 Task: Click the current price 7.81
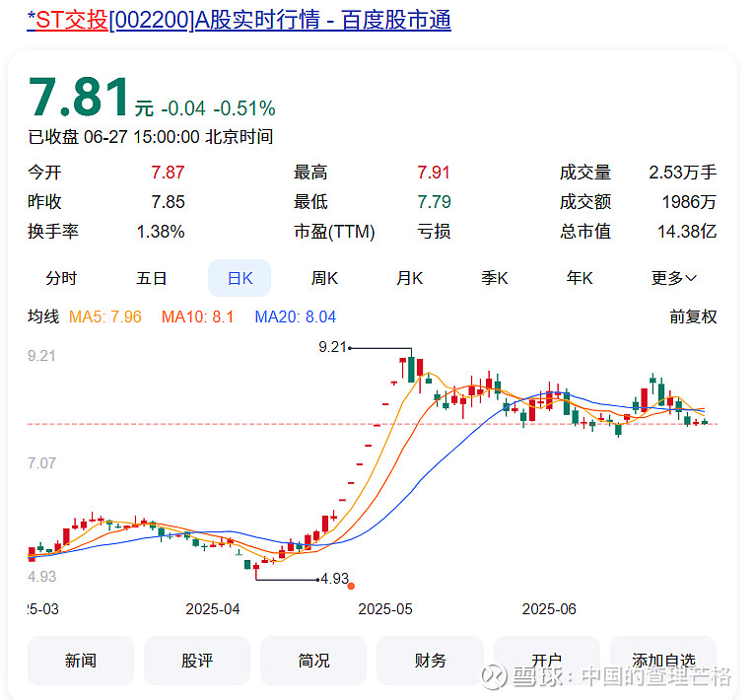pos(80,98)
